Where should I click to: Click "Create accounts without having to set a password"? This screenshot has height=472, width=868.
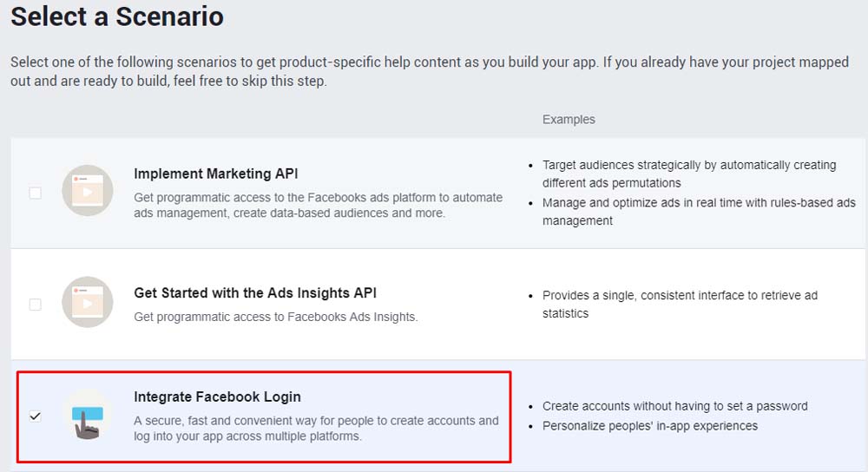674,406
